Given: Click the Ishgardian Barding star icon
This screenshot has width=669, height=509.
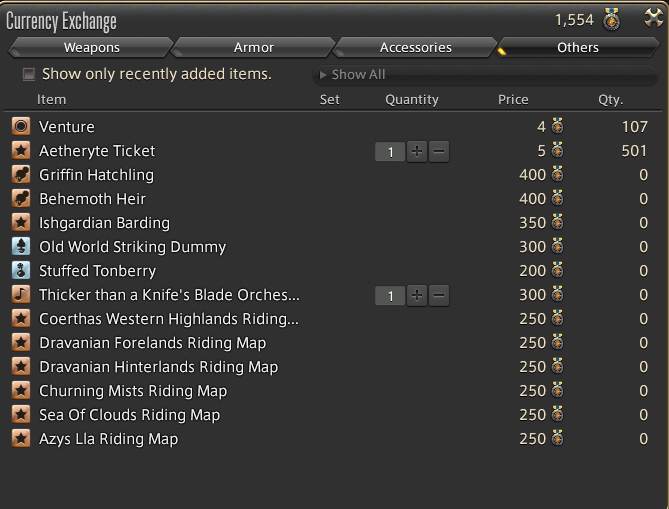Looking at the screenshot, I should [x=21, y=222].
